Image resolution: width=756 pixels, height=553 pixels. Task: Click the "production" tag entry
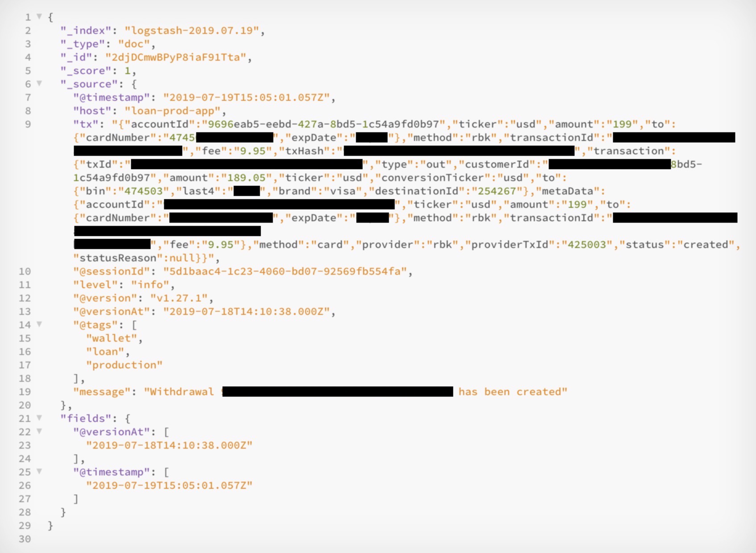[125, 365]
